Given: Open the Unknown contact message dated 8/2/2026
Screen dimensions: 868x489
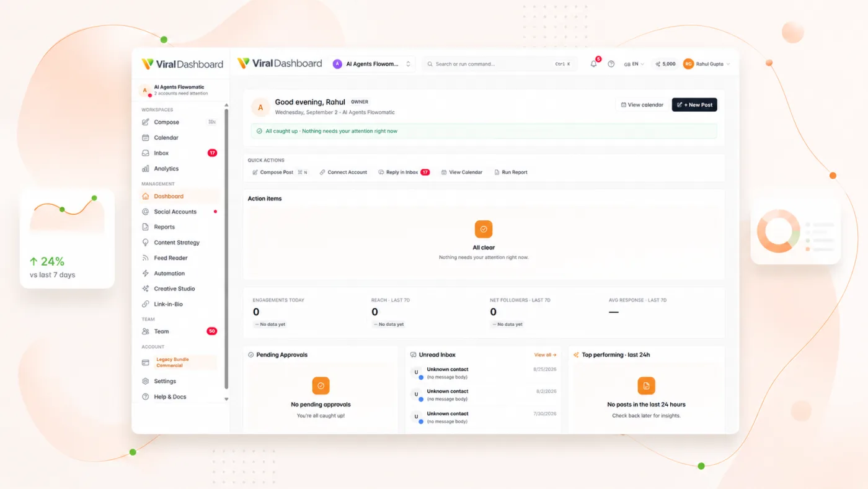Looking at the screenshot, I should (x=484, y=395).
